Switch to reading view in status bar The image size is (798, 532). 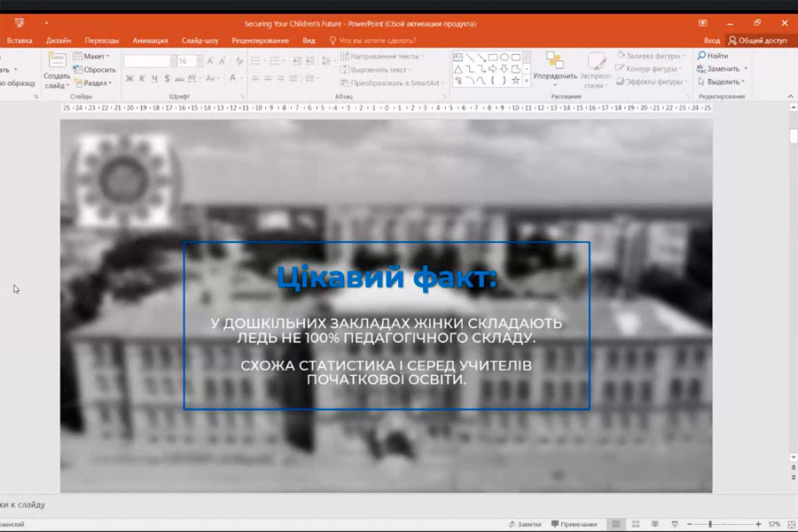[655, 524]
